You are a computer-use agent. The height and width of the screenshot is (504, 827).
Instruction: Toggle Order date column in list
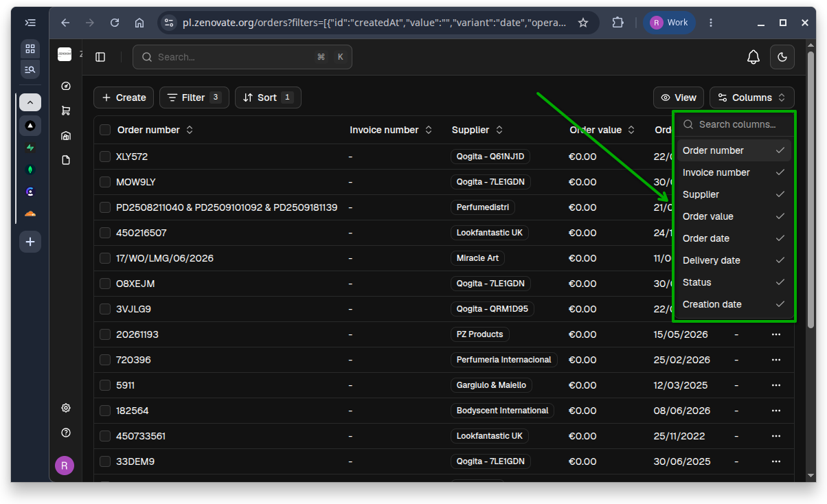tap(734, 238)
